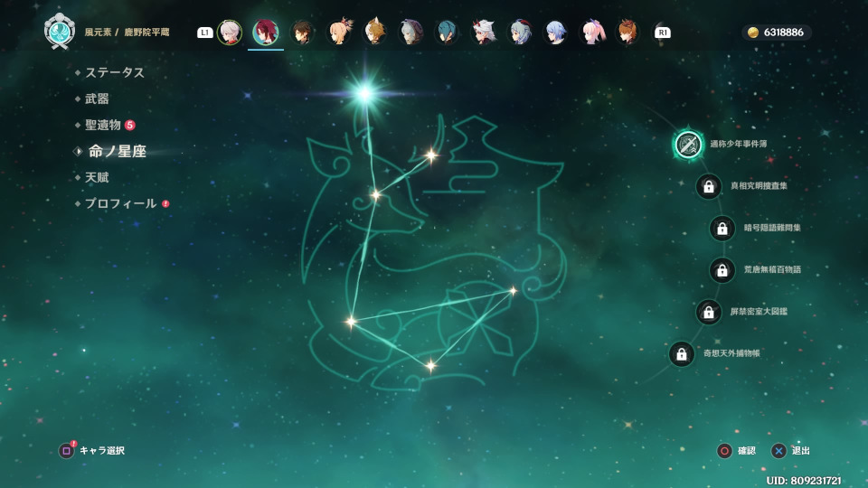Click the lock icon beside 暗号隠語難問集
The image size is (868, 488).
click(x=722, y=228)
